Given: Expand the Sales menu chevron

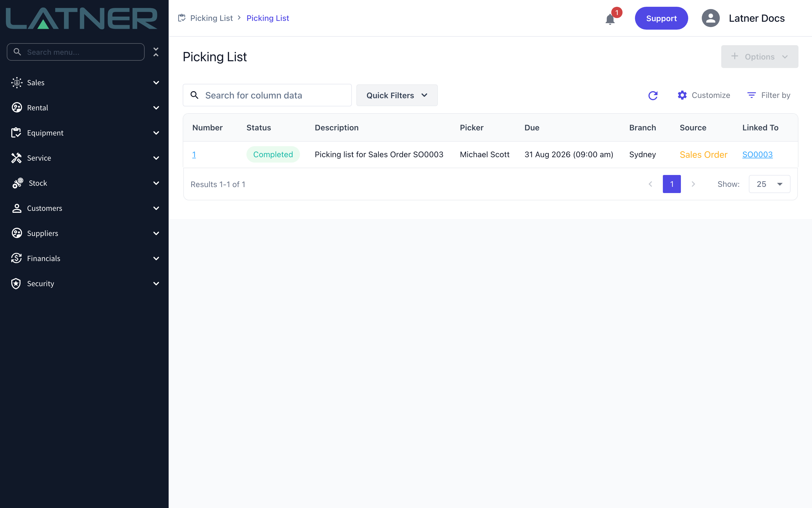Looking at the screenshot, I should (156, 83).
